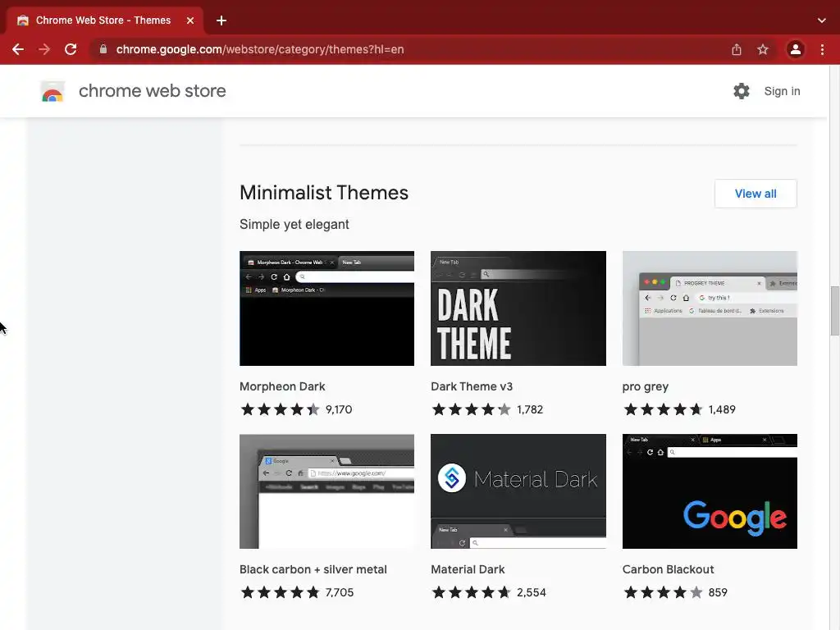840x630 pixels.
Task: Click the Material Dark title
Action: tap(468, 569)
